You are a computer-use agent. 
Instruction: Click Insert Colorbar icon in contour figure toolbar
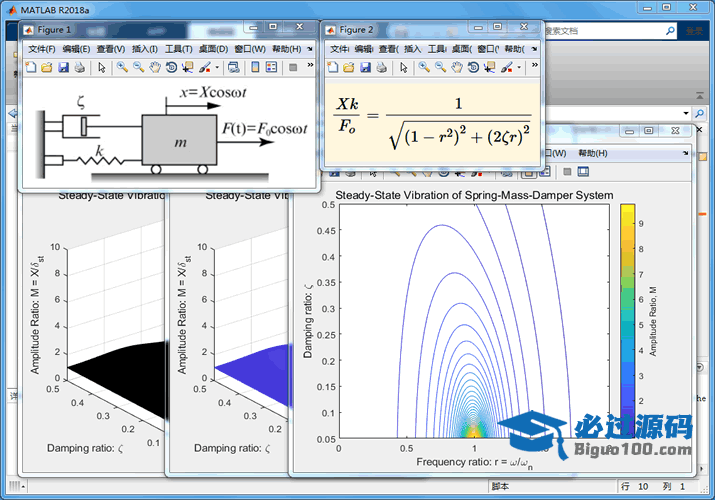(x=529, y=172)
